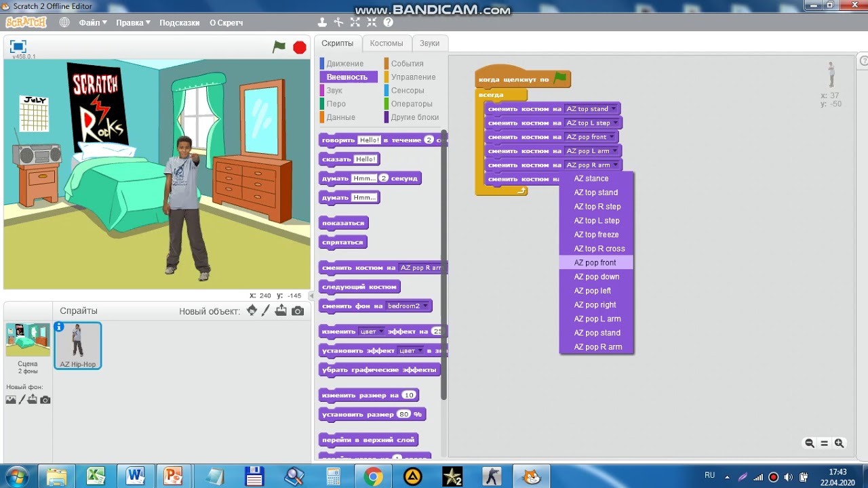Open the sprite info 'i' button on AZ Hip-Hop

[60, 327]
